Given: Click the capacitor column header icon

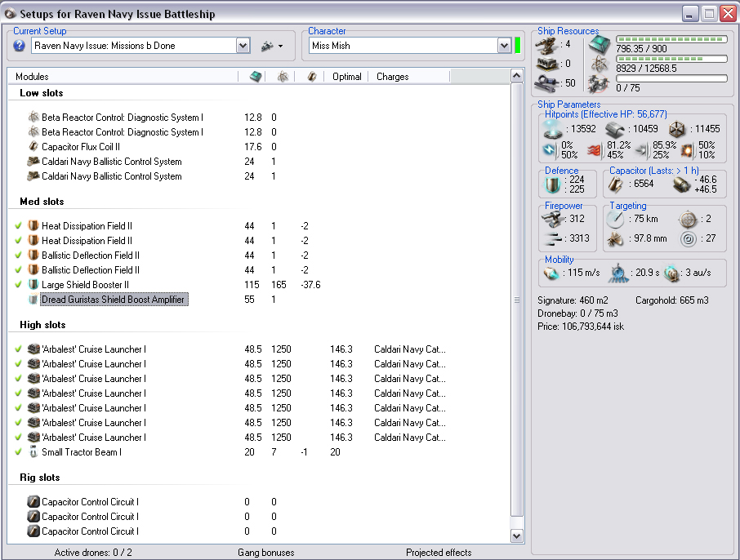Looking at the screenshot, I should coord(311,77).
